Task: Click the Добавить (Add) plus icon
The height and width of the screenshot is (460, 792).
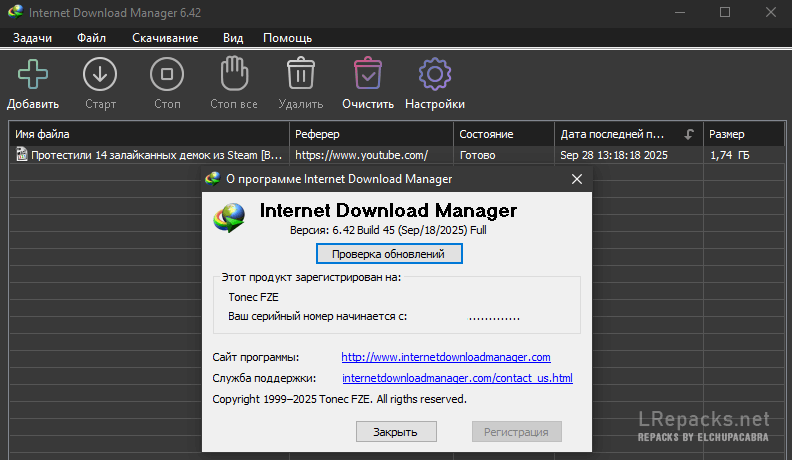Action: click(x=33, y=75)
